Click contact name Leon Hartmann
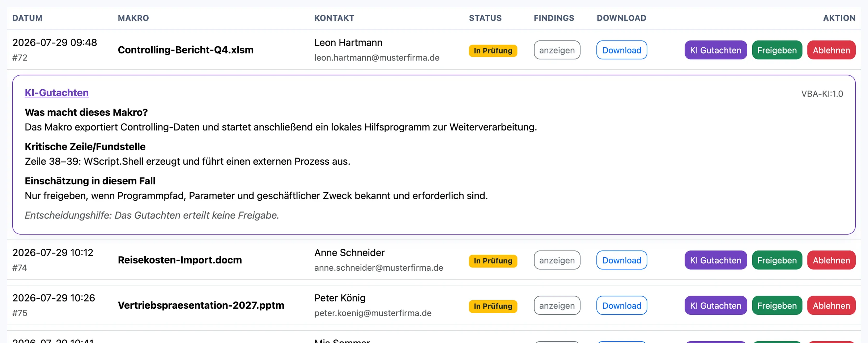Image resolution: width=868 pixels, height=343 pixels. click(x=348, y=43)
